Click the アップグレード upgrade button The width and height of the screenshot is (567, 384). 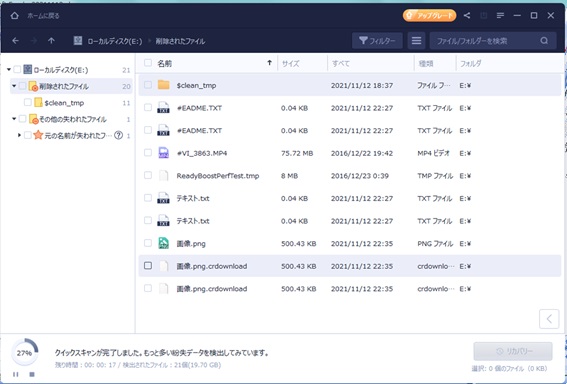429,16
